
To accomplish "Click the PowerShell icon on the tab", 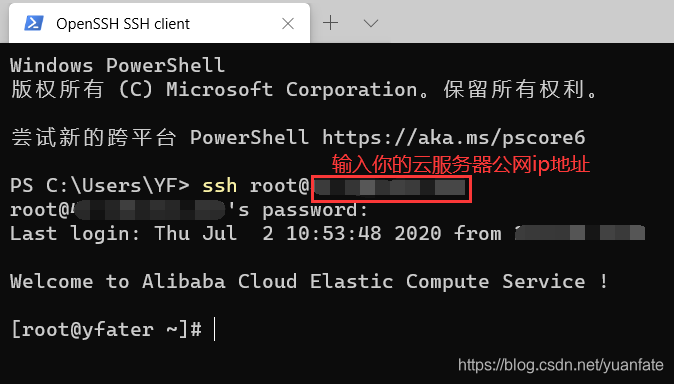I will tap(34, 23).
